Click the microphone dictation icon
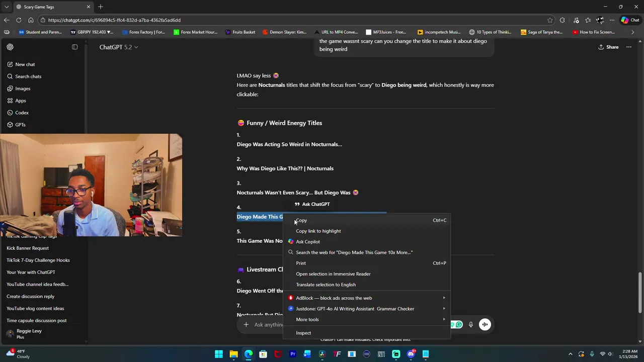 (x=471, y=324)
